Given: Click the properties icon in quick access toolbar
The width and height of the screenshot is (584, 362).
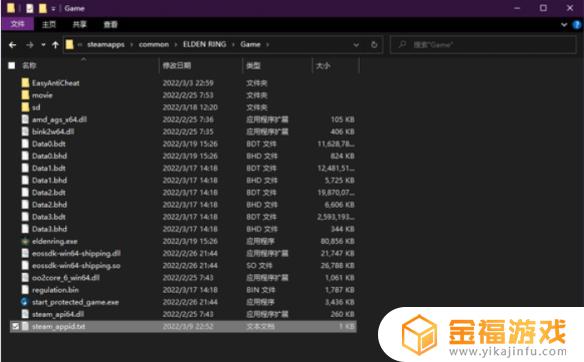Looking at the screenshot, I should [x=30, y=8].
